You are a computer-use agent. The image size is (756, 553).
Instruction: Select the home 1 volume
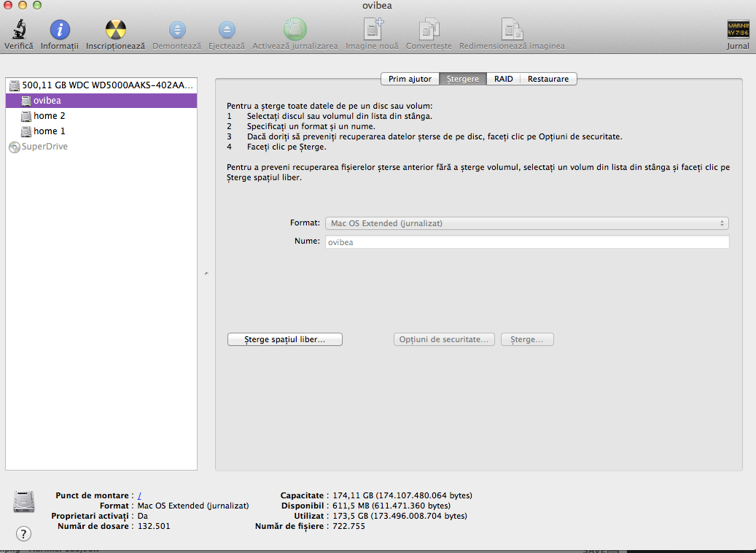(x=101, y=131)
